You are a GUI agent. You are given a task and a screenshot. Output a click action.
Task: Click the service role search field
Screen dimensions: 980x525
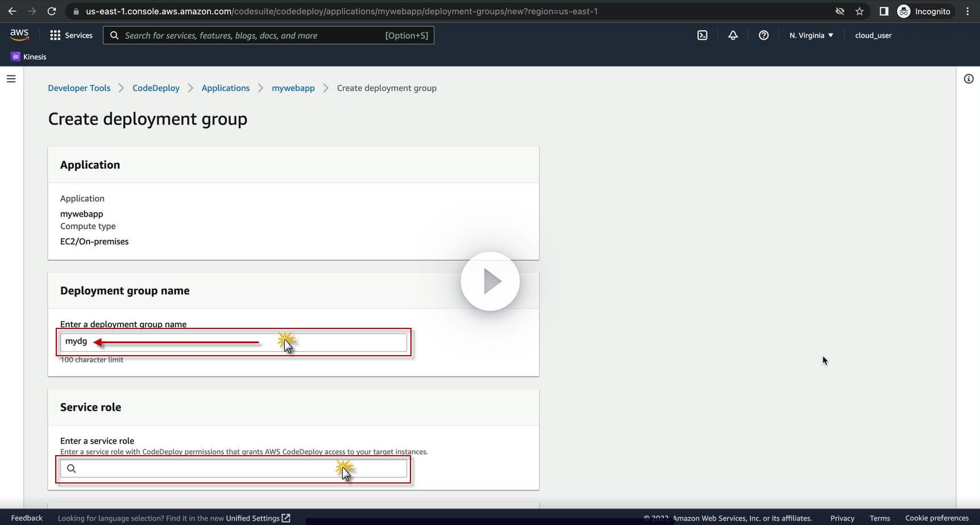[234, 468]
